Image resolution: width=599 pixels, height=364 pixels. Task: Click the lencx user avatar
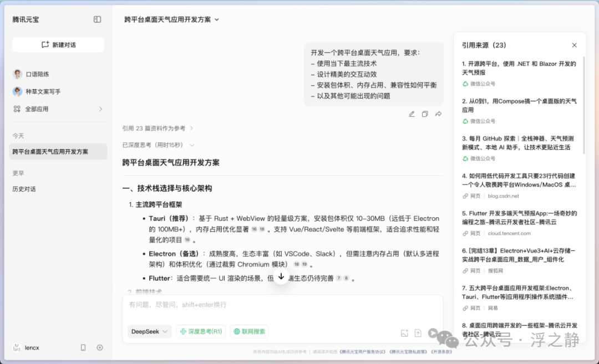17,347
